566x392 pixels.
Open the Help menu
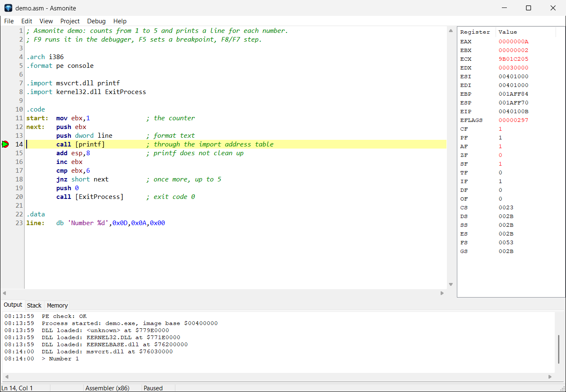[x=120, y=21]
